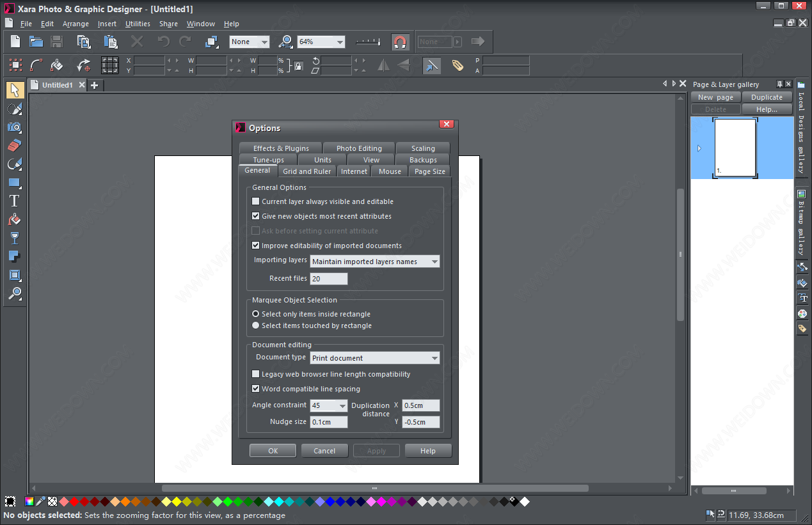Image resolution: width=812 pixels, height=525 pixels.
Task: Open a file with folder icon
Action: point(36,42)
